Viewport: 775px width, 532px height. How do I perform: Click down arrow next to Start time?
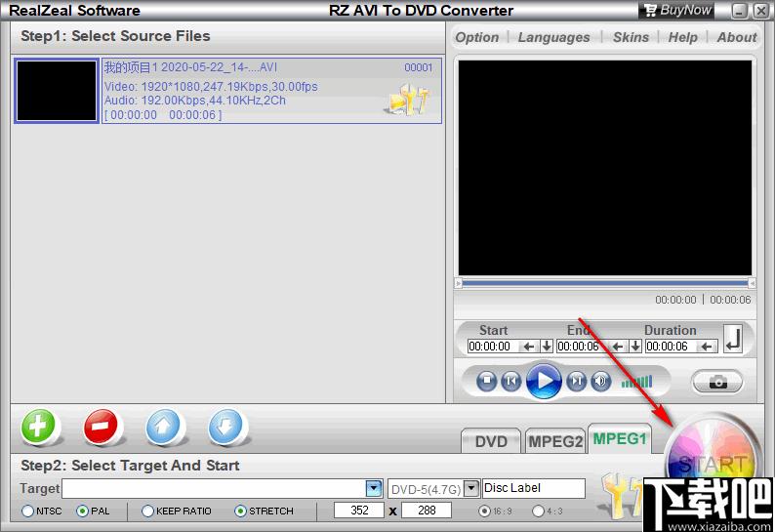click(x=547, y=347)
